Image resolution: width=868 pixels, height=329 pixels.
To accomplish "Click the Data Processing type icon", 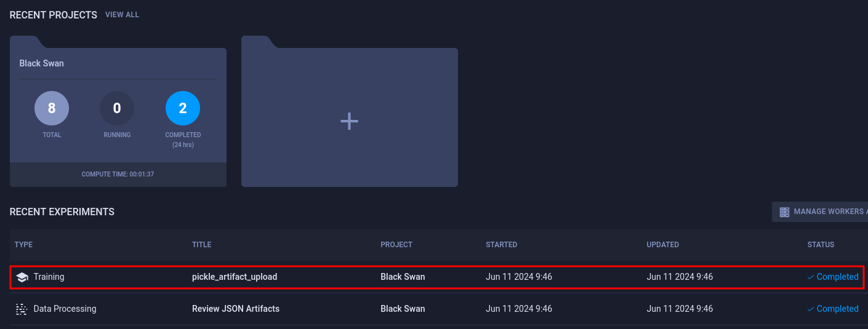I will coord(22,309).
